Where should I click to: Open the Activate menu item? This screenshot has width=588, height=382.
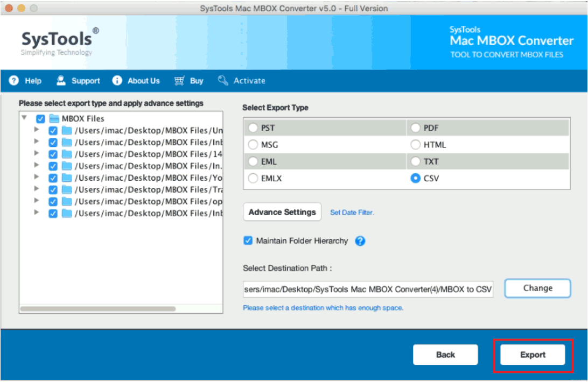(241, 81)
